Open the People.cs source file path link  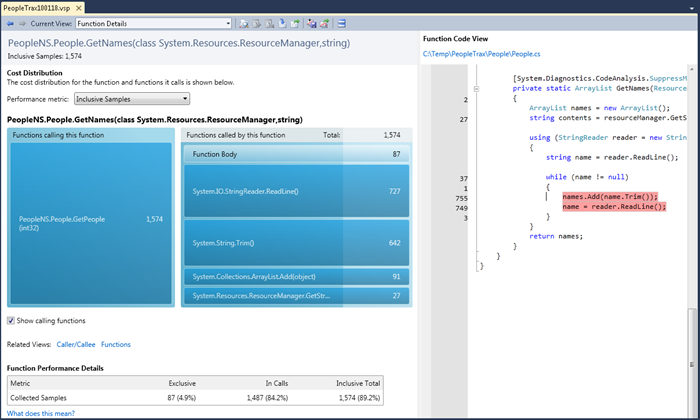pos(481,54)
